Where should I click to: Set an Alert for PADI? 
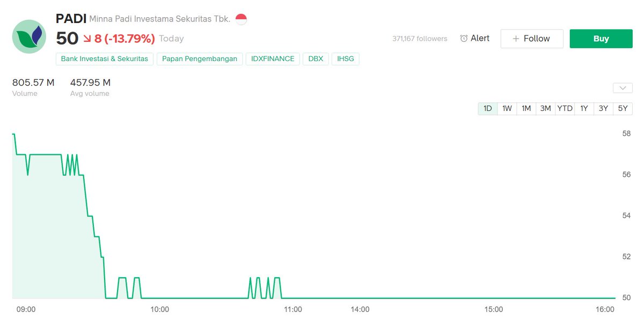pos(475,39)
